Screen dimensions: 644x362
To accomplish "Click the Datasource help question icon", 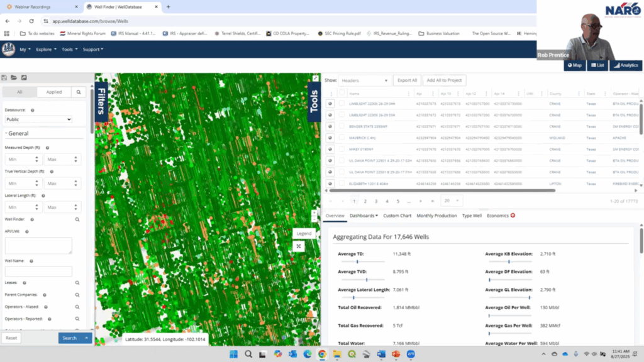I will pos(33,110).
